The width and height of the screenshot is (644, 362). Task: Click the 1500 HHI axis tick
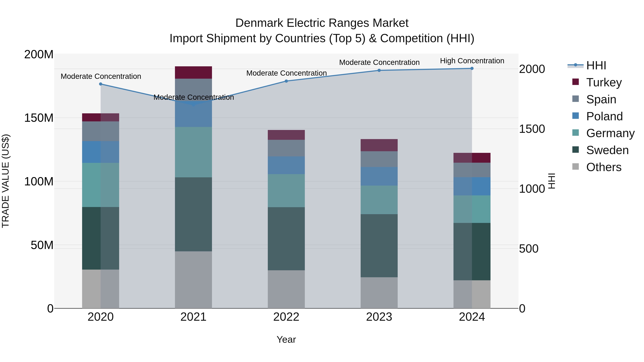[x=532, y=129]
